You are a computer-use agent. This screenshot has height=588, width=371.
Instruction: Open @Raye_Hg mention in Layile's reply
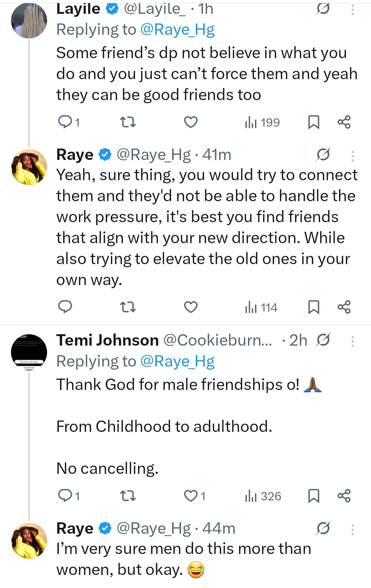[177, 30]
